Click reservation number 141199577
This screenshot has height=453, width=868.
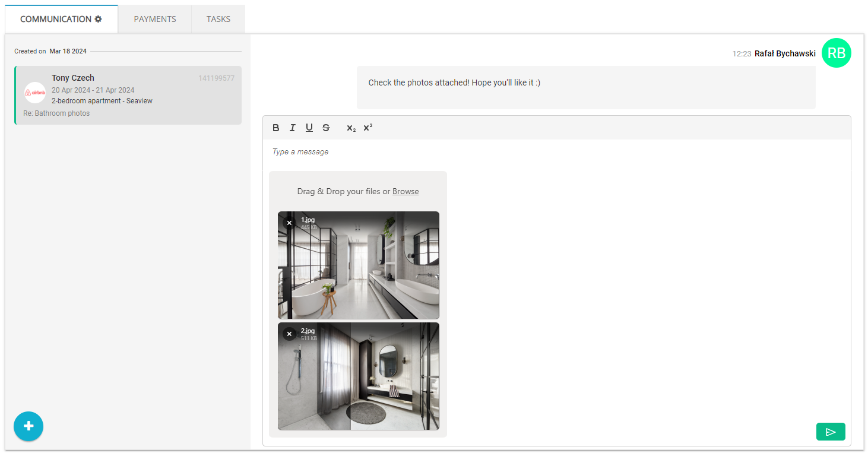(x=216, y=78)
